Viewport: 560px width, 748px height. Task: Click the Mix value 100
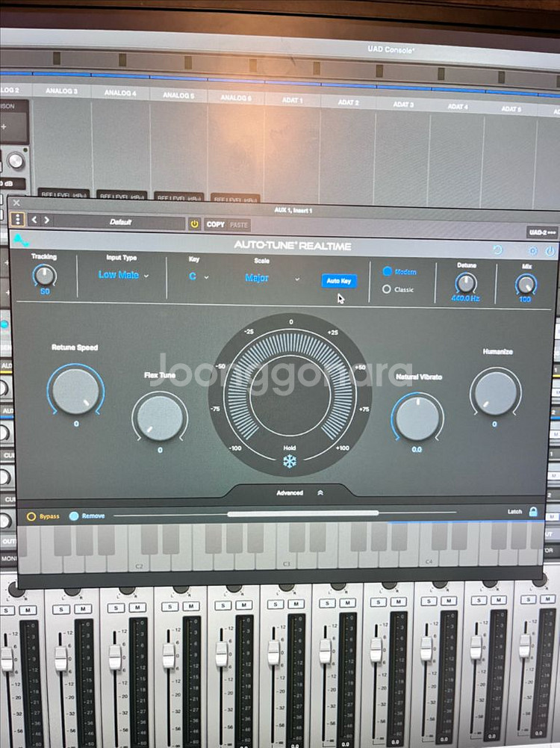[x=525, y=300]
